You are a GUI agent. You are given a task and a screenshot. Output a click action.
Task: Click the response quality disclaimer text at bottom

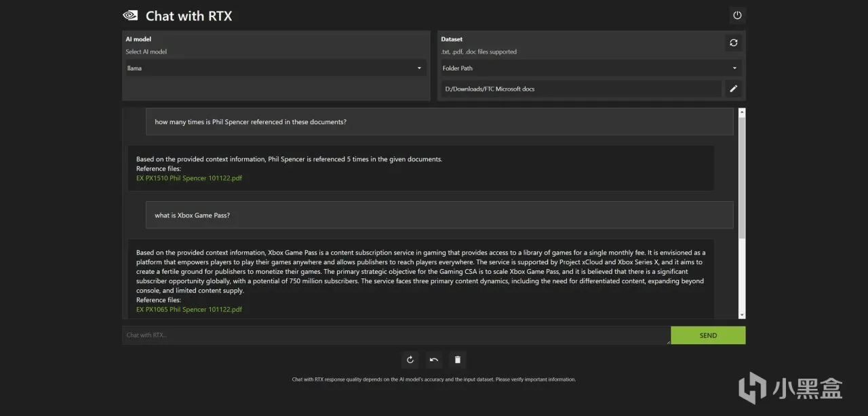tap(434, 379)
